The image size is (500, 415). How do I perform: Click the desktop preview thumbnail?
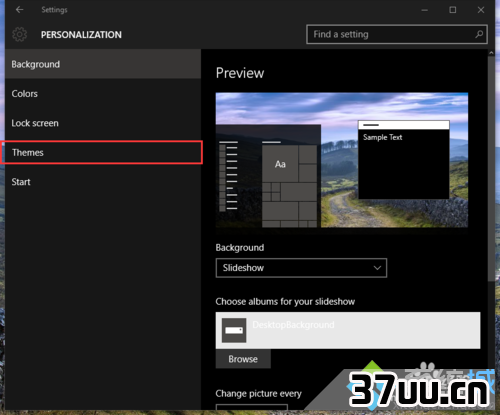pyautogui.click(x=342, y=160)
